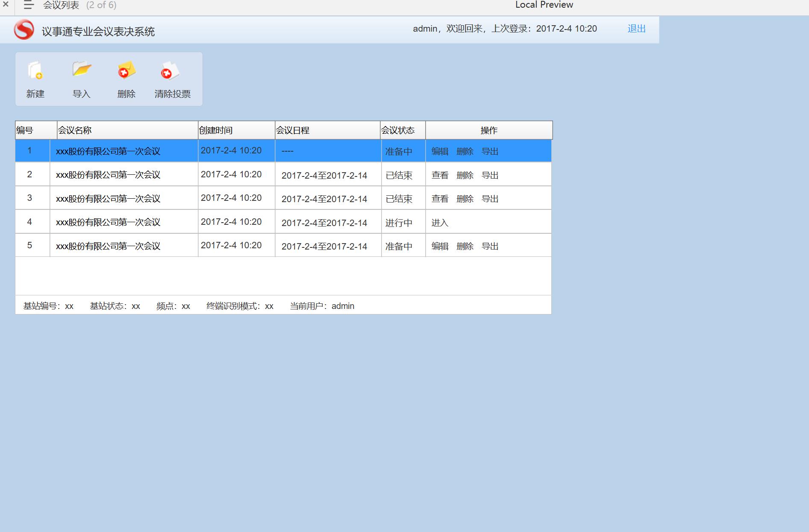This screenshot has width=809, height=532.
Task: Open the hamburger page list menu
Action: (29, 5)
